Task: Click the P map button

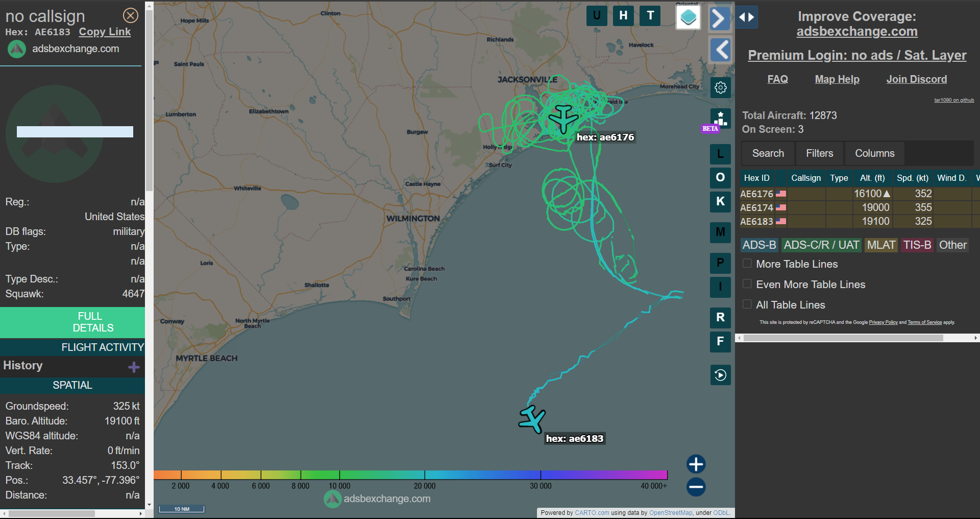Action: click(720, 263)
